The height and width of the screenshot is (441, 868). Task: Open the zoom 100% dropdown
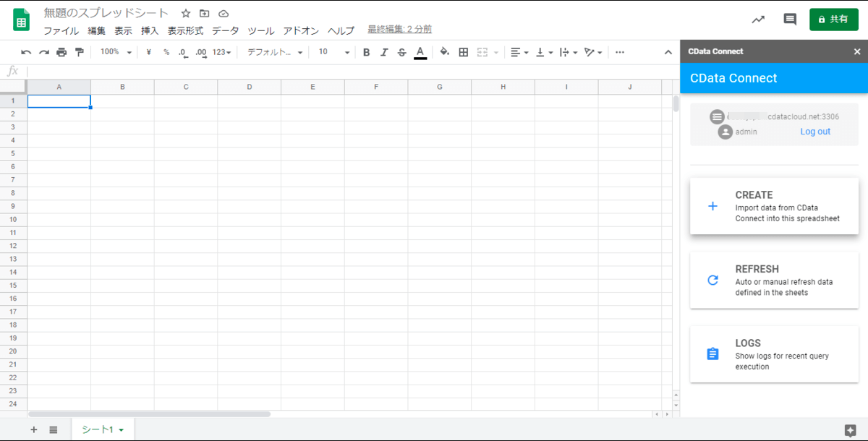coord(116,52)
